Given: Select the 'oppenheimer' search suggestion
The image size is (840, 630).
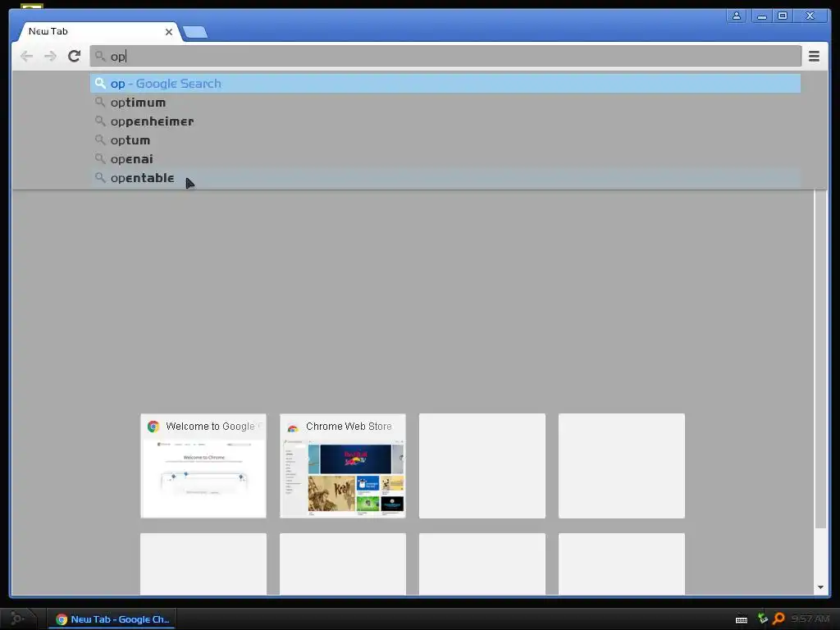Looking at the screenshot, I should tap(445, 121).
